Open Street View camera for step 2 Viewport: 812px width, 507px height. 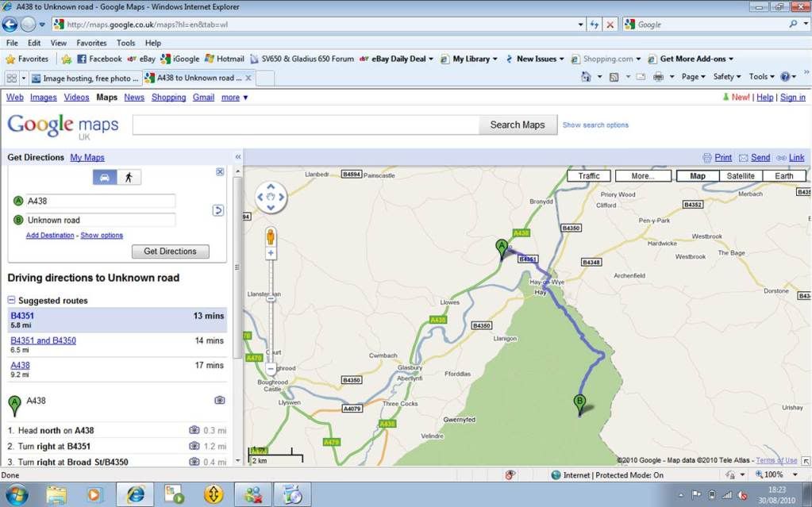click(x=194, y=446)
